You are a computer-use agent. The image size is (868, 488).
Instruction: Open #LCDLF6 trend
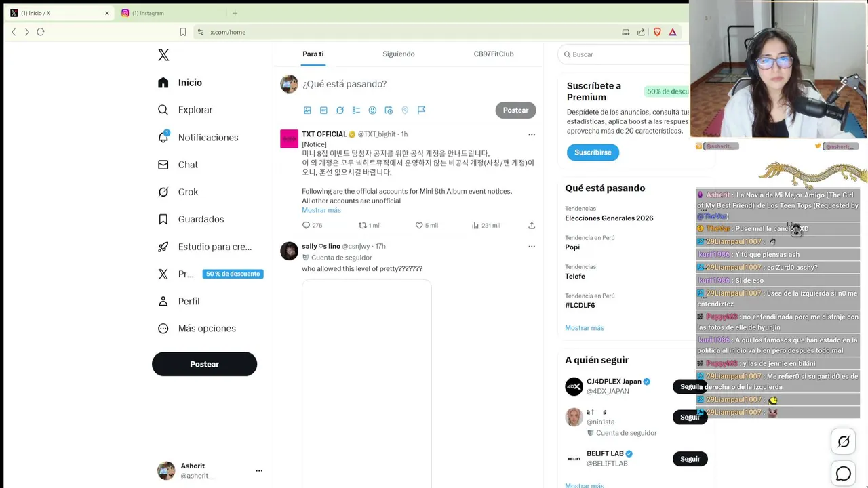[x=580, y=306]
